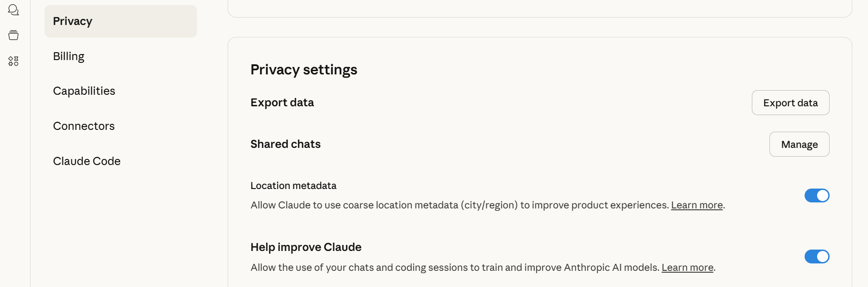Click the Help improve Claude heading

306,247
